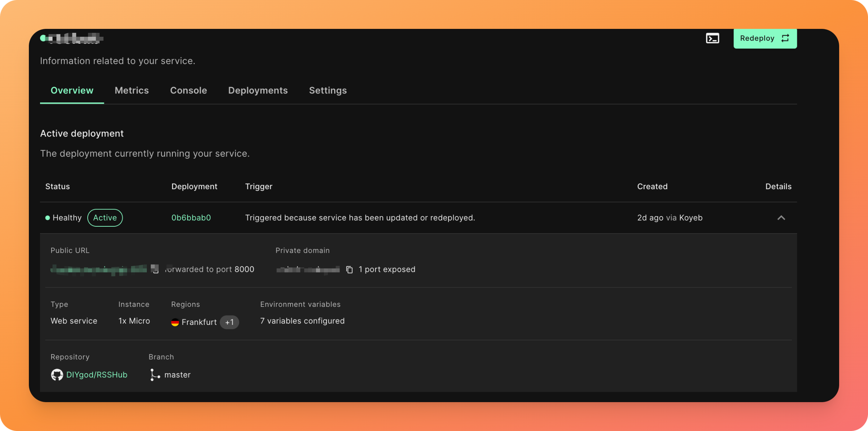Open the blurred public URL link
Viewport: 868px width, 431px height.
tap(99, 270)
